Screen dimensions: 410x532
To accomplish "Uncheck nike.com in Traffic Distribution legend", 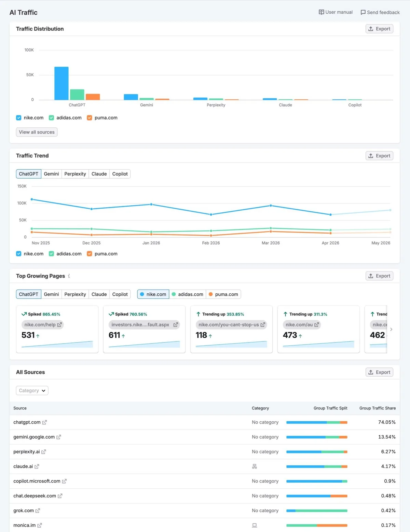I will tap(19, 118).
